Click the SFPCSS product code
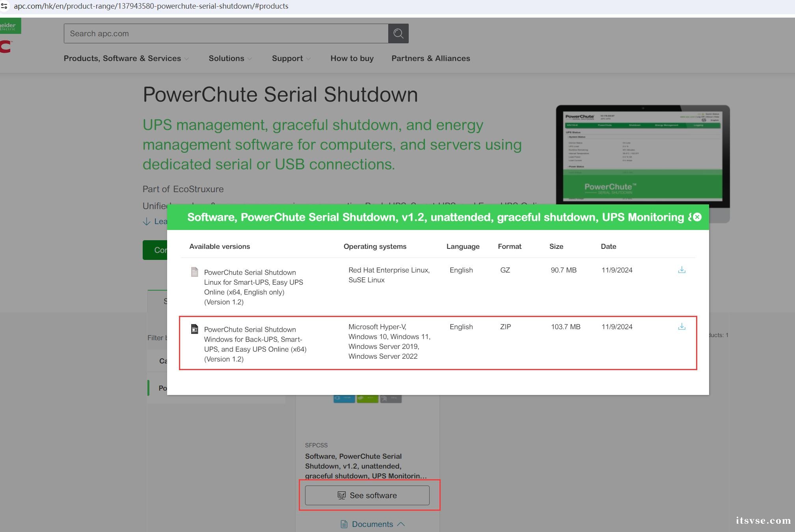The image size is (795, 532). tap(316, 445)
